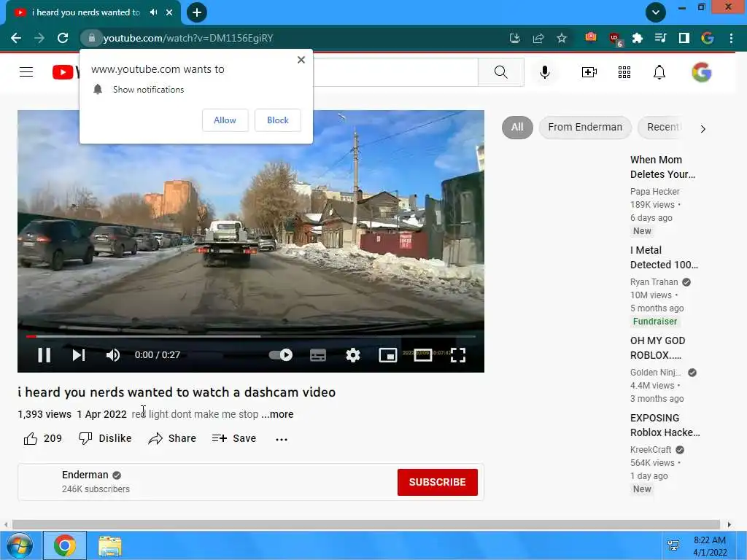The width and height of the screenshot is (747, 560).
Task: Go back in browser
Action: point(16,38)
